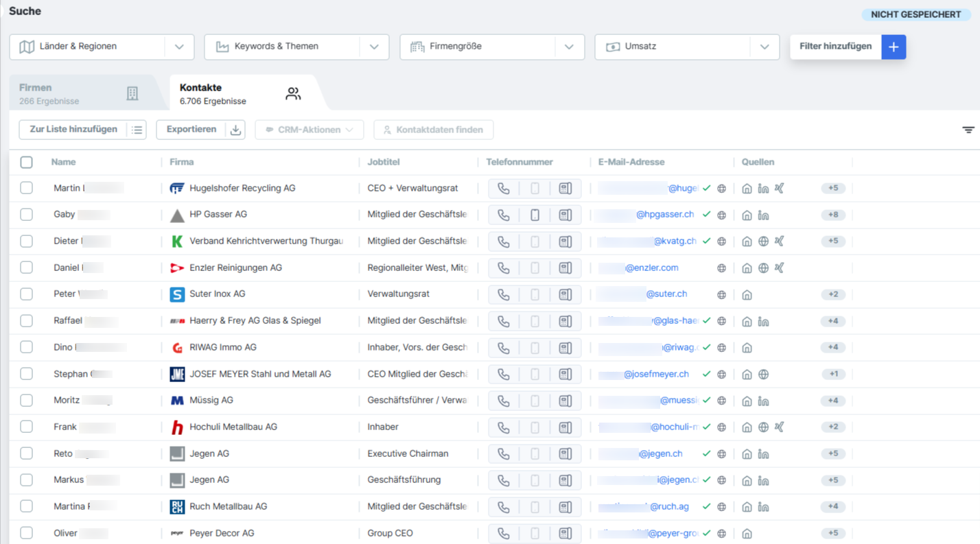Click the globe icon beside the @hpgasser.ch email

pos(721,215)
